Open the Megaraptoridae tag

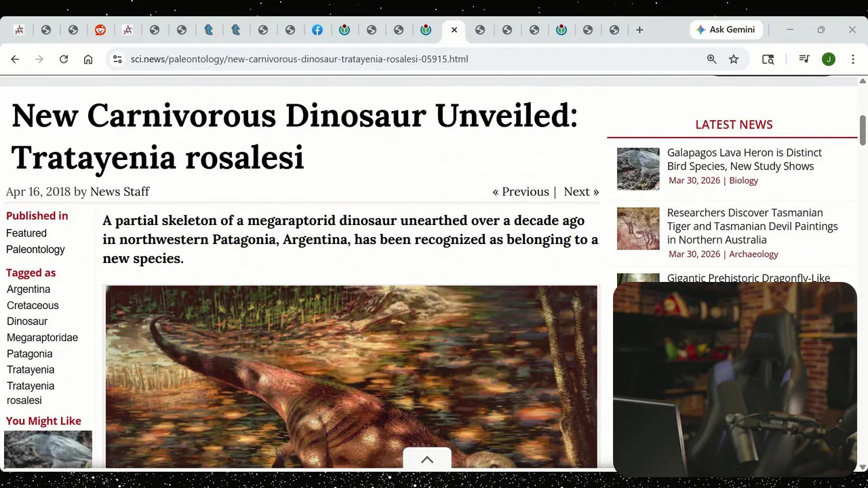42,338
